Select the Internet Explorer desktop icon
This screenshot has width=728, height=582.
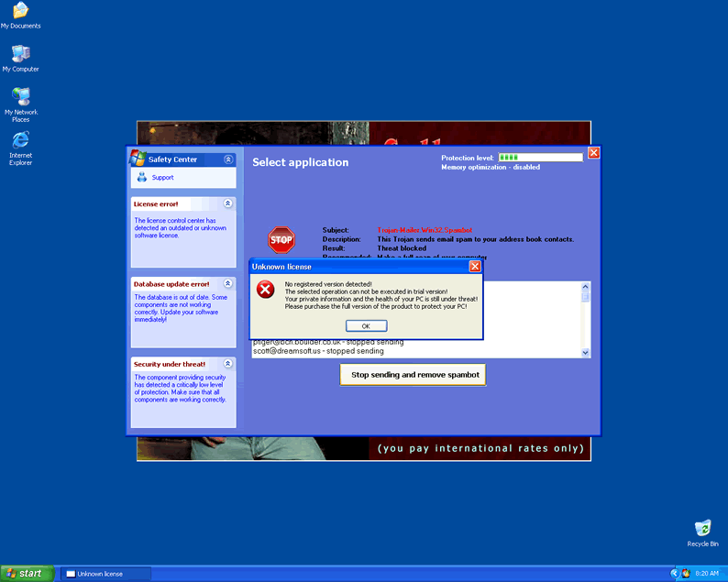(20, 140)
